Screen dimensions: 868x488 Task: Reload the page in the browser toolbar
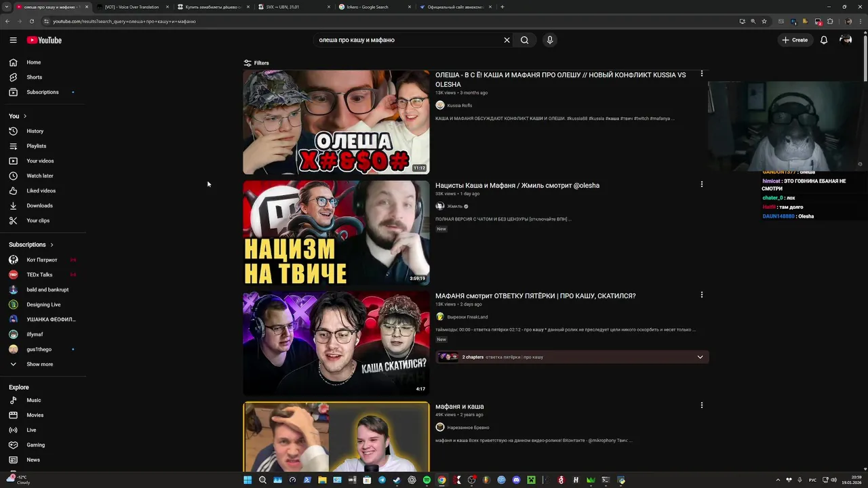[x=31, y=21]
